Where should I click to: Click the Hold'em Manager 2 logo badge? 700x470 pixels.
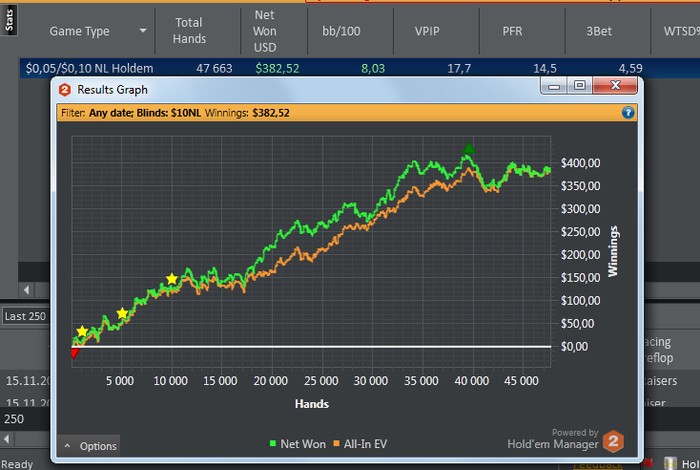pos(613,441)
